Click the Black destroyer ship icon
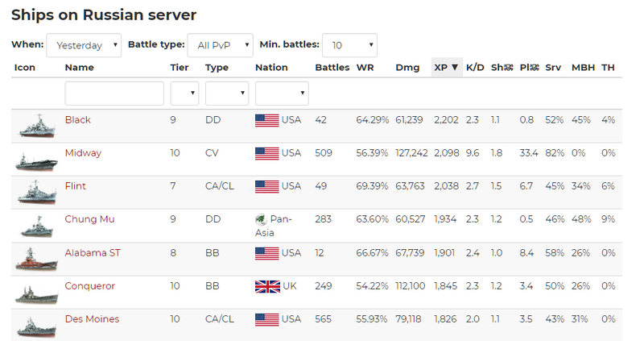Image resolution: width=644 pixels, height=341 pixels. (37, 126)
